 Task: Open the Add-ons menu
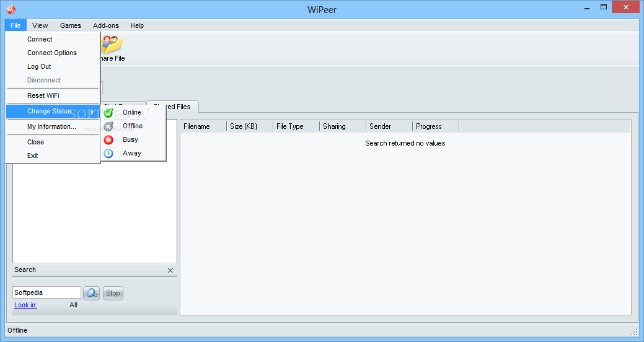click(105, 25)
